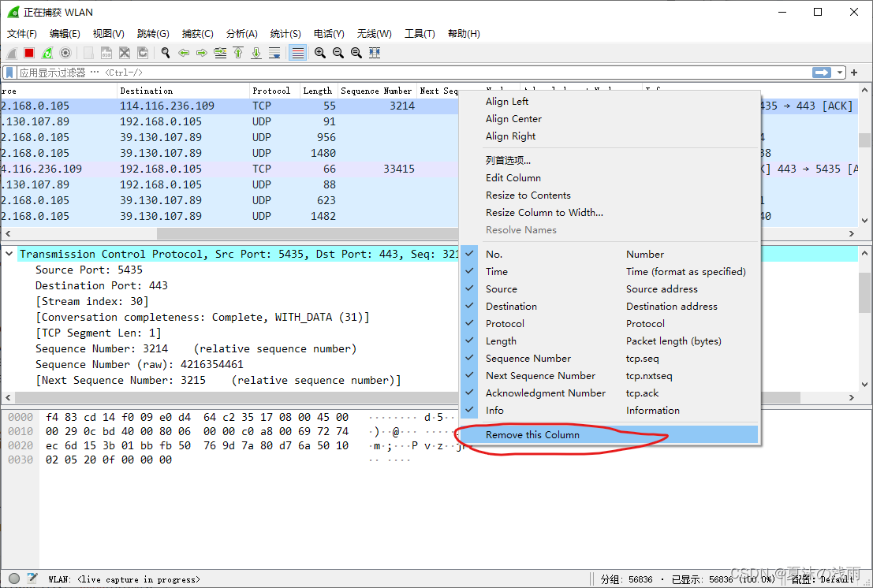Click the open capture file icon
873x588 pixels.
point(88,53)
